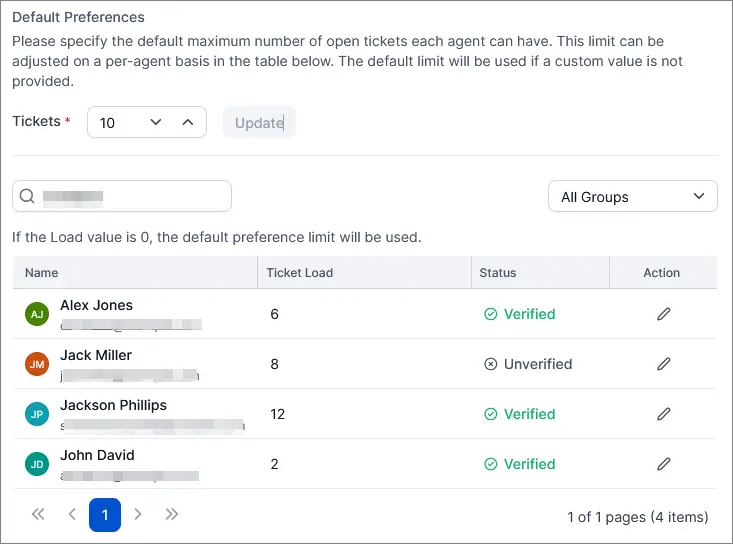Screen dimensions: 733x544
Task: Edit Alex Jones ticket load pencil icon
Action: [663, 314]
